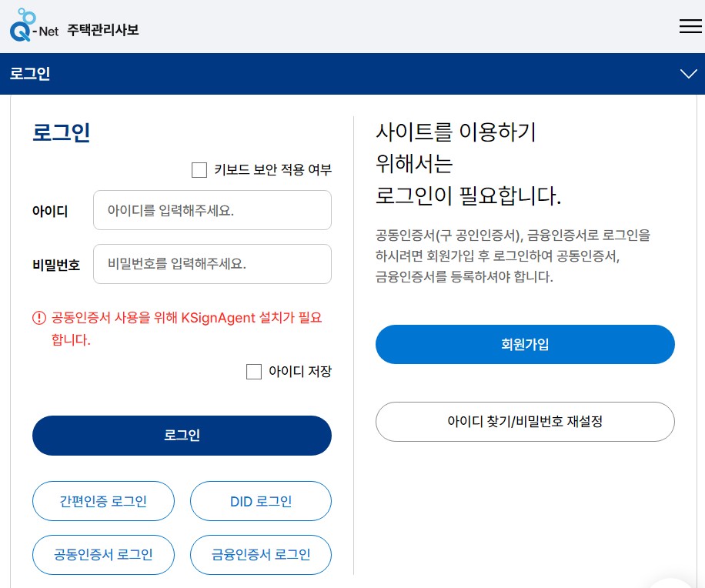Select DID 로그인
This screenshot has width=705, height=588.
pyautogui.click(x=260, y=501)
